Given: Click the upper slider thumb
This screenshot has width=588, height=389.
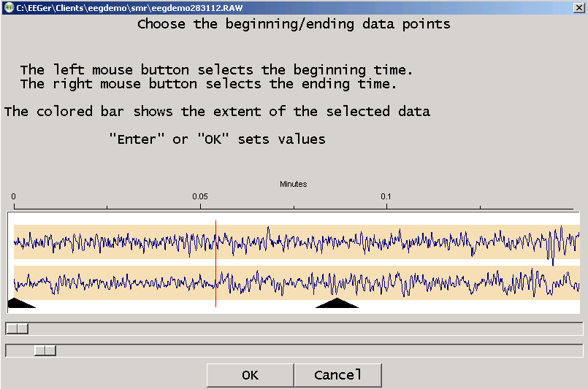Looking at the screenshot, I should tap(17, 328).
